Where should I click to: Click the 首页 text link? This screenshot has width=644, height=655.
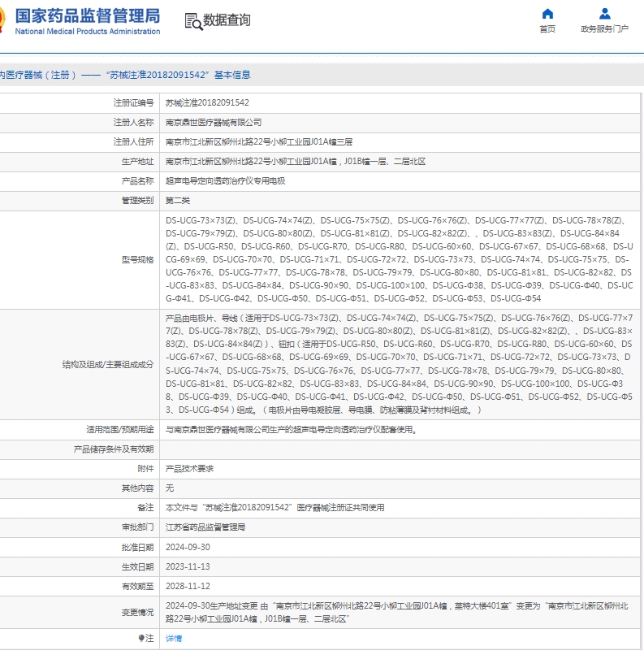(547, 28)
